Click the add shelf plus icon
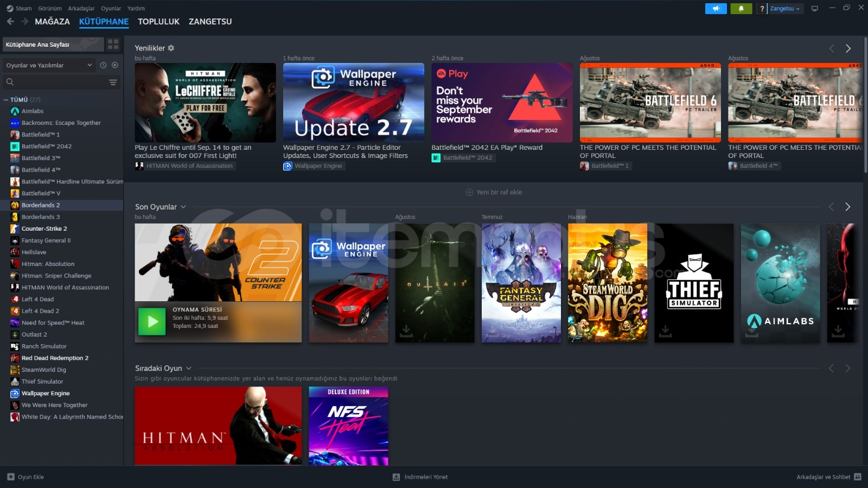The height and width of the screenshot is (488, 868). pyautogui.click(x=469, y=192)
